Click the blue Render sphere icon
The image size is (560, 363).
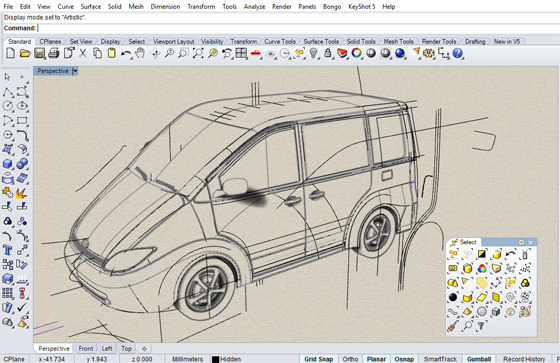pyautogui.click(x=400, y=54)
